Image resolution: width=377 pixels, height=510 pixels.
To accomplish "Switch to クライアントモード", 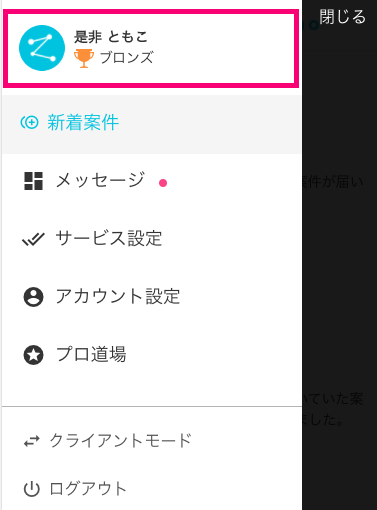I will coord(152,441).
